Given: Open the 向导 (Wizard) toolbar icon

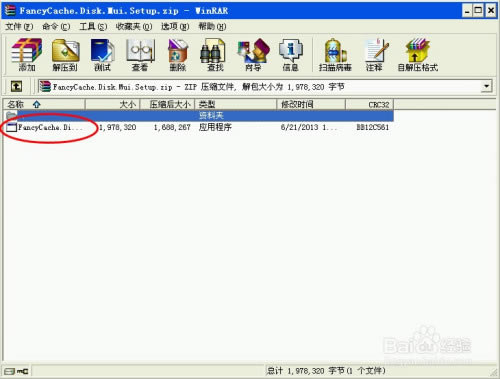Looking at the screenshot, I should (253, 55).
